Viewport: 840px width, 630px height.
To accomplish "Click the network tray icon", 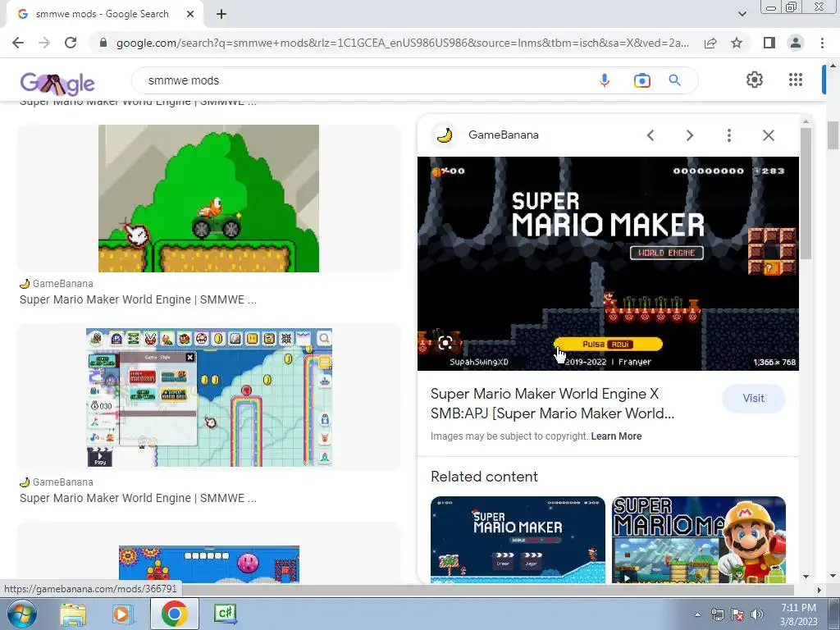I will [717, 614].
